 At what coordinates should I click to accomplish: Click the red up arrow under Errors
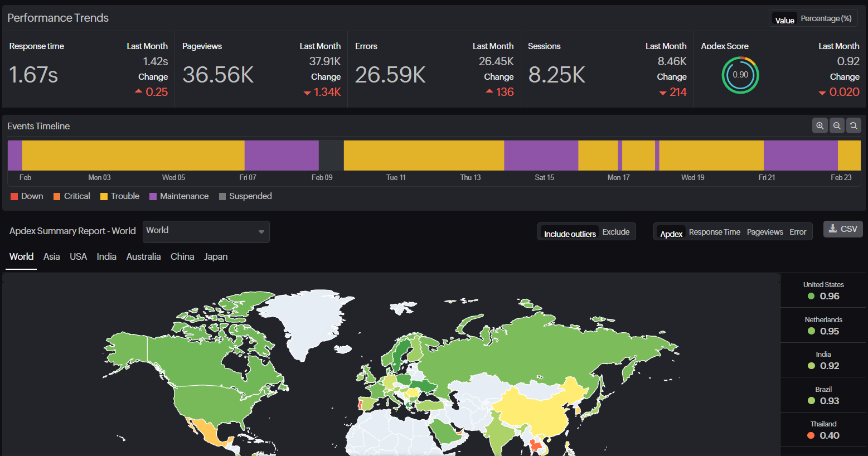[x=489, y=91]
